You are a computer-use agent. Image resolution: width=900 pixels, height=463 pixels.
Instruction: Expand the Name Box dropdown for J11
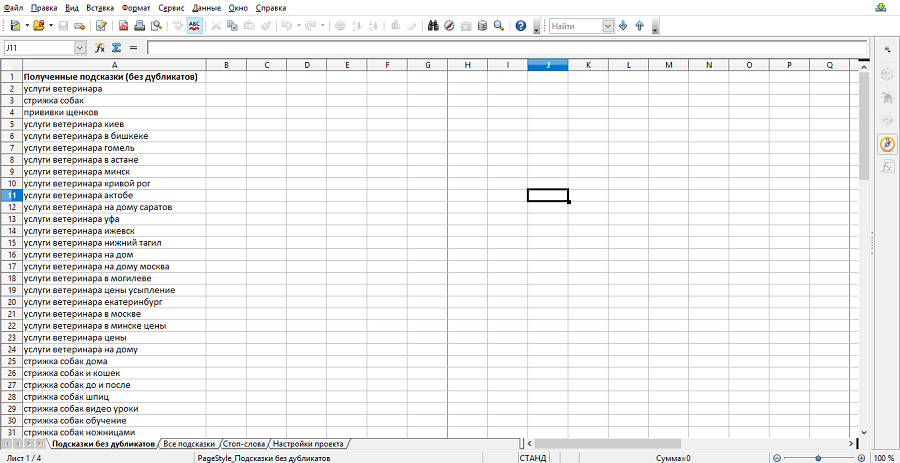tap(80, 48)
